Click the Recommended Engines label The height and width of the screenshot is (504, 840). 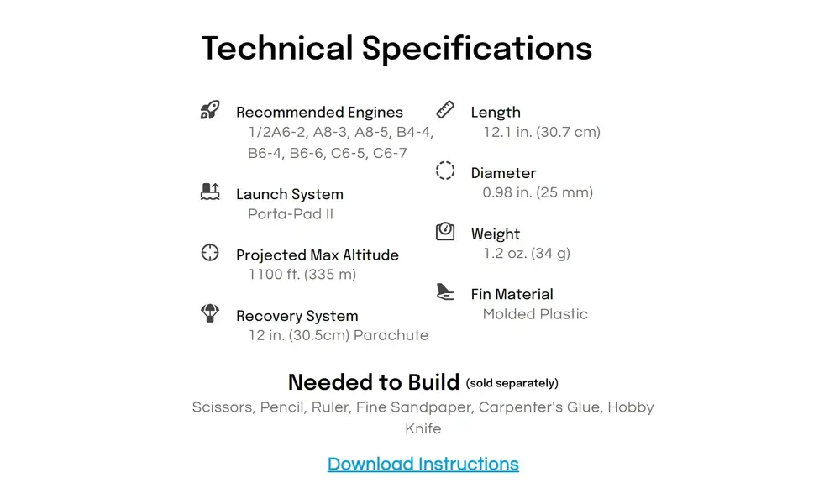(x=319, y=112)
